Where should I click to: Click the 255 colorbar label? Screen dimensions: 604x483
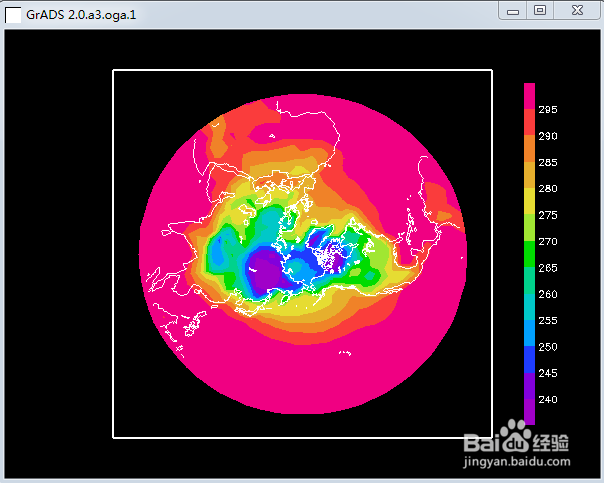click(548, 320)
